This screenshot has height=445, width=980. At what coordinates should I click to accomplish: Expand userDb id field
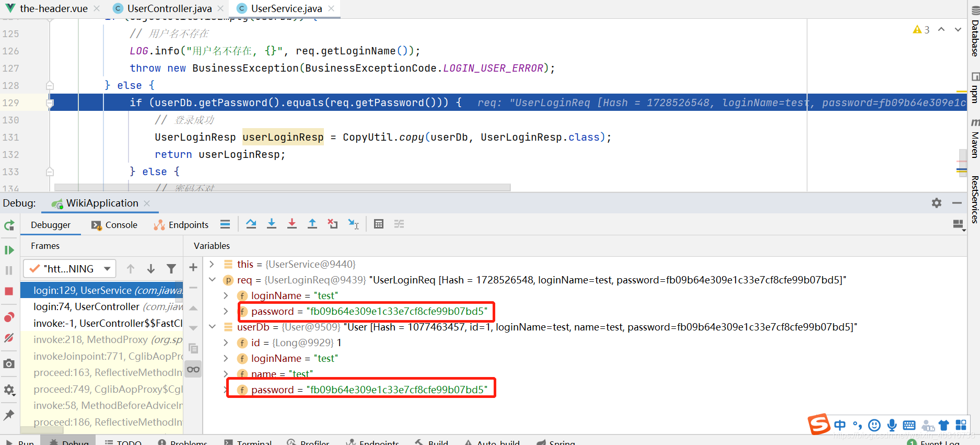coord(226,343)
